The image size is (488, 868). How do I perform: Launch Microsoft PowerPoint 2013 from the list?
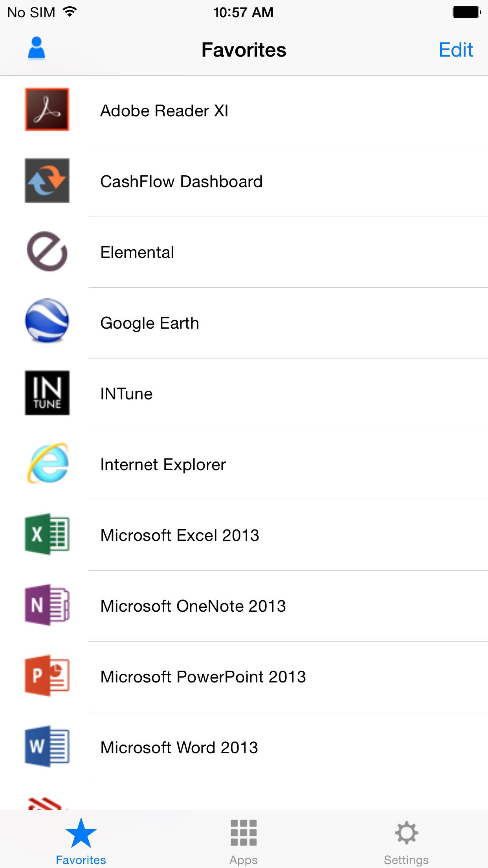[x=203, y=677]
